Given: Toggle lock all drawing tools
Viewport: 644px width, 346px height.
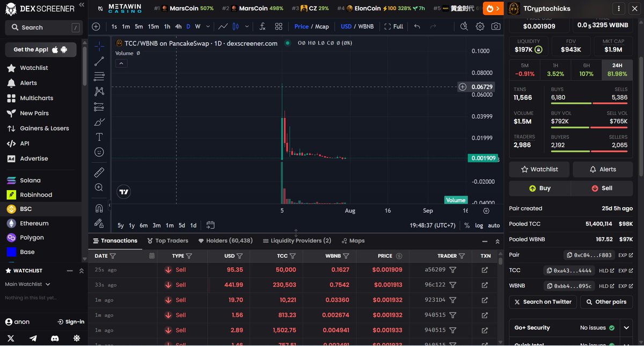Looking at the screenshot, I should 99,222.
